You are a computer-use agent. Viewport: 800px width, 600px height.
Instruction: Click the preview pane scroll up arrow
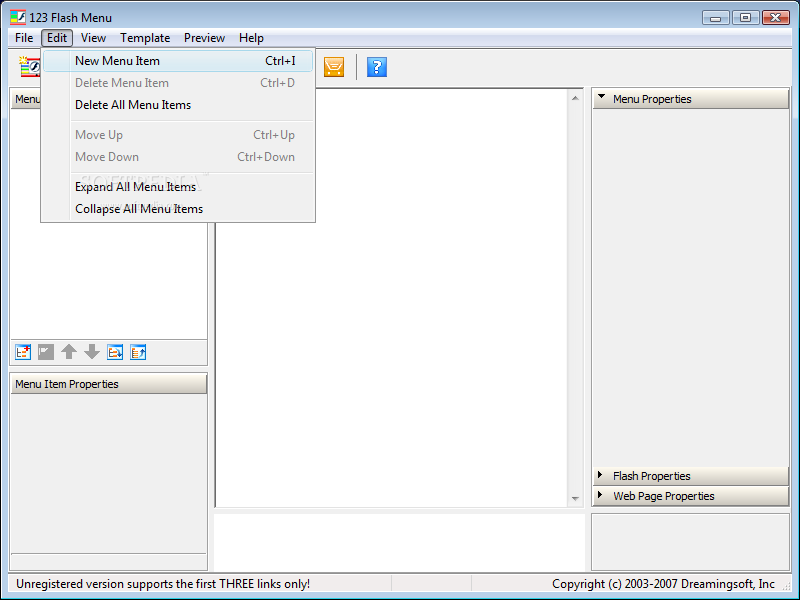(x=575, y=98)
